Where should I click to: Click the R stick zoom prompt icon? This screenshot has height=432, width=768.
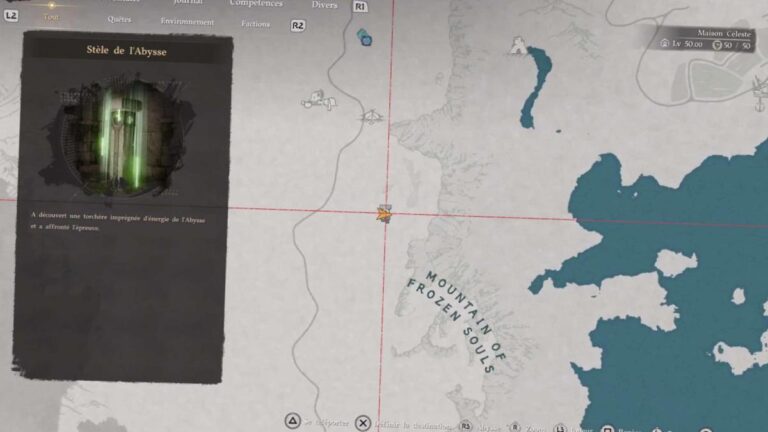(x=515, y=428)
